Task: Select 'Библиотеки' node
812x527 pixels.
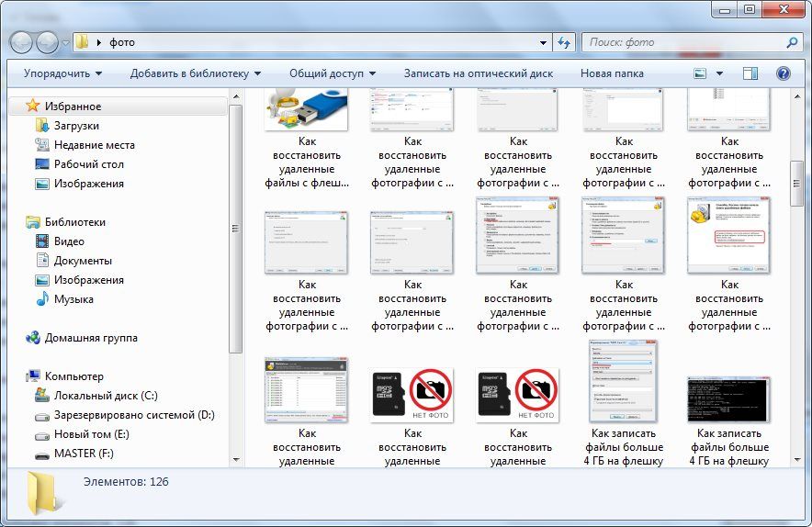Action: (75, 222)
